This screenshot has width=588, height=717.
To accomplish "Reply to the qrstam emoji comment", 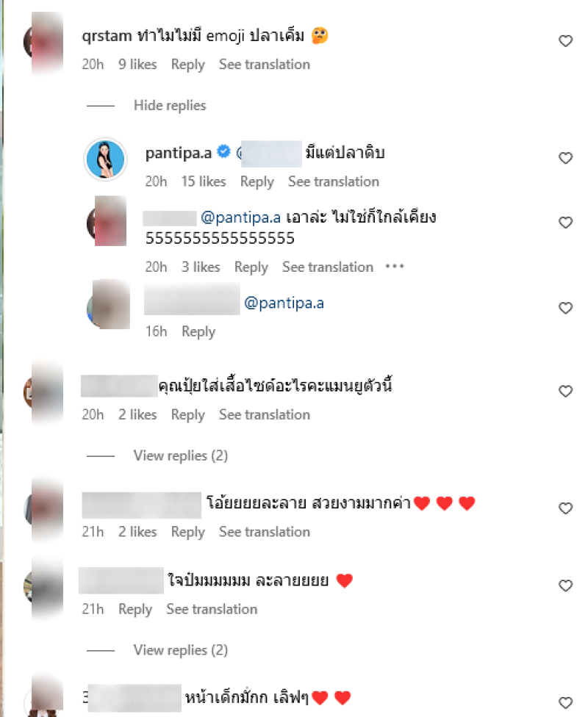I will [187, 65].
